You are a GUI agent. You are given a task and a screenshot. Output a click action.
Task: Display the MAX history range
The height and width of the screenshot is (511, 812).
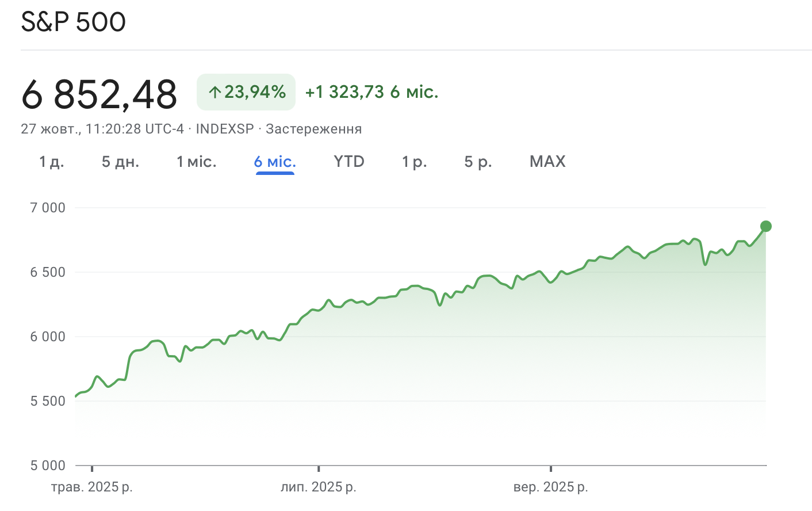[x=547, y=162]
